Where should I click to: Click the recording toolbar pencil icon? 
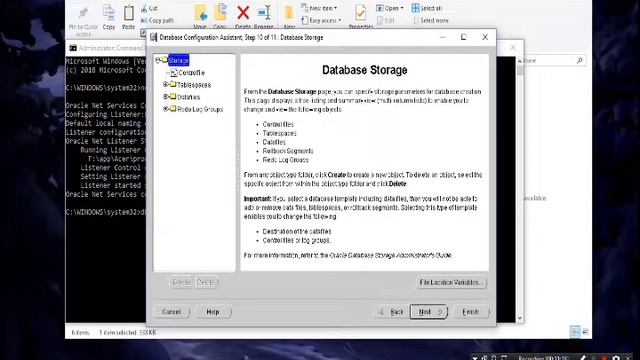tap(583, 358)
